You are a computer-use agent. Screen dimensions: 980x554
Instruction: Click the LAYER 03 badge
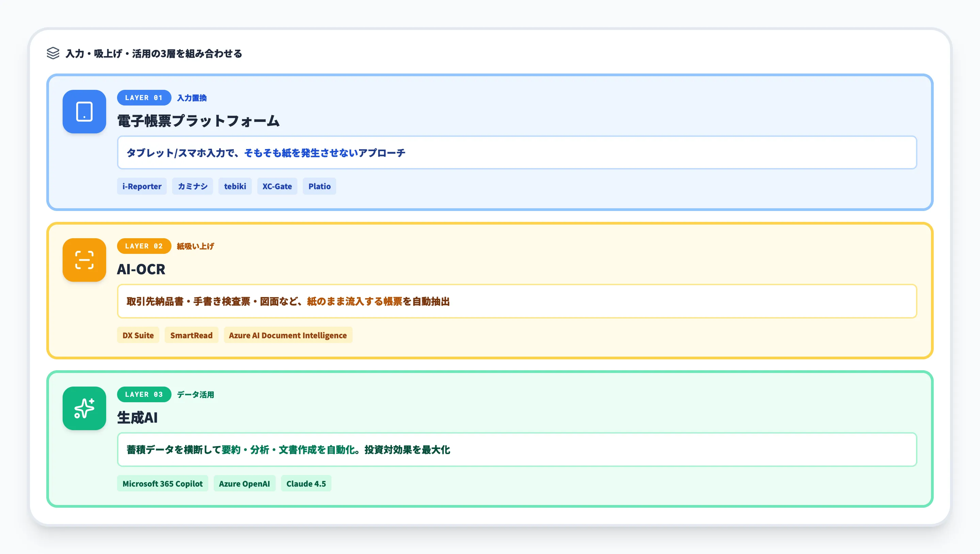coord(144,395)
